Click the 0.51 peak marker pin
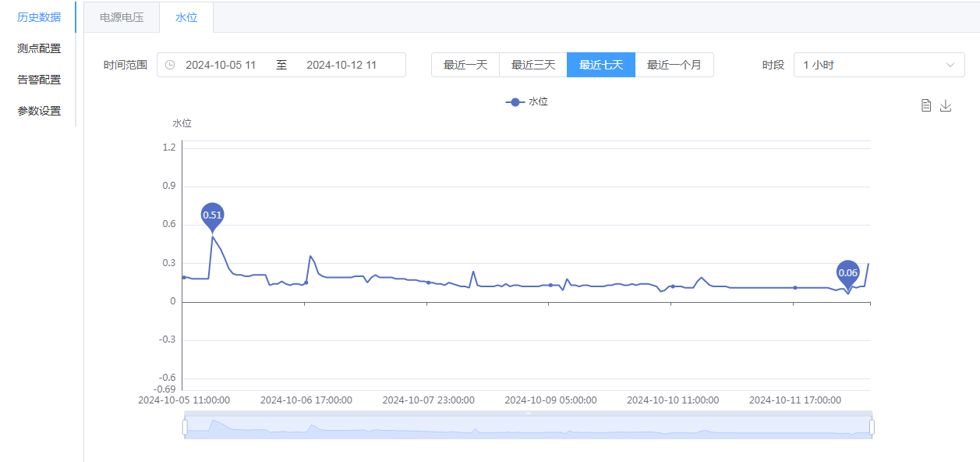 (212, 217)
